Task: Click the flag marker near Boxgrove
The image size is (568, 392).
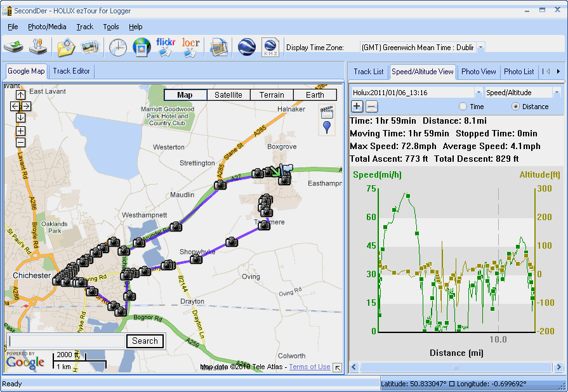Action: pos(287,169)
